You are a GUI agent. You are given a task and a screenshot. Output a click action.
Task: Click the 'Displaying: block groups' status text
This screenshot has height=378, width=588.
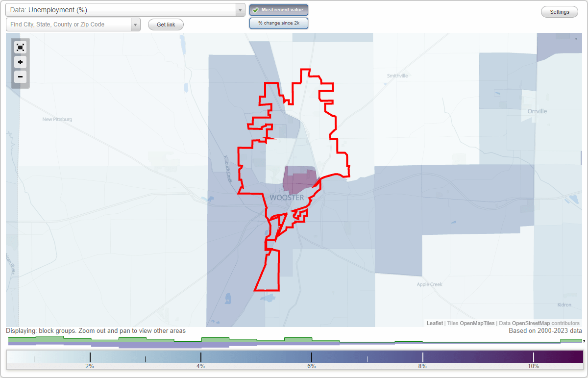click(96, 331)
